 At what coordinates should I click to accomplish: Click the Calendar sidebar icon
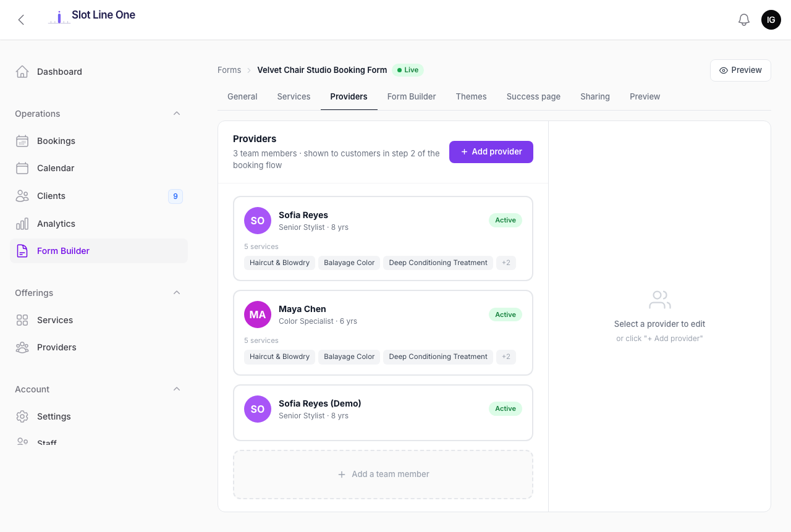(22, 168)
